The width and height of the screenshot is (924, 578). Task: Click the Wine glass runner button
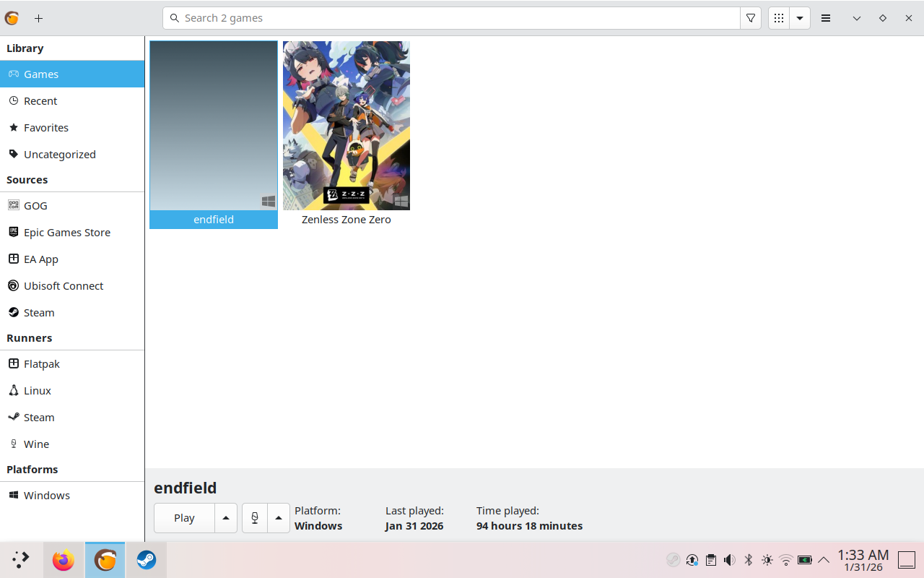(x=255, y=518)
